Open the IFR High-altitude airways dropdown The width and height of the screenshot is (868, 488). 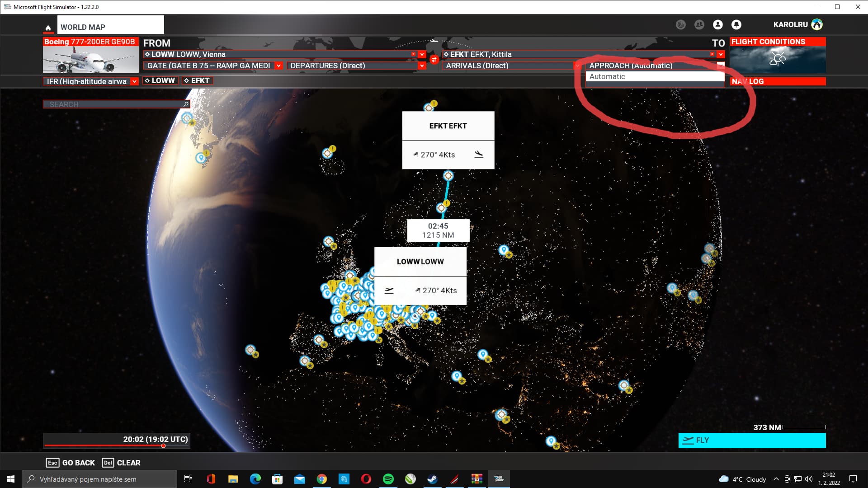pyautogui.click(x=134, y=81)
